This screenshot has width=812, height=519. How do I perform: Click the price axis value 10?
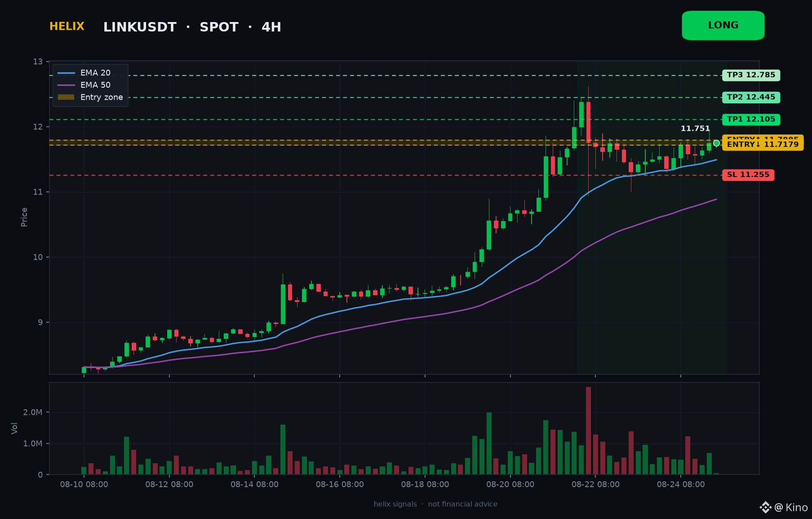click(38, 257)
